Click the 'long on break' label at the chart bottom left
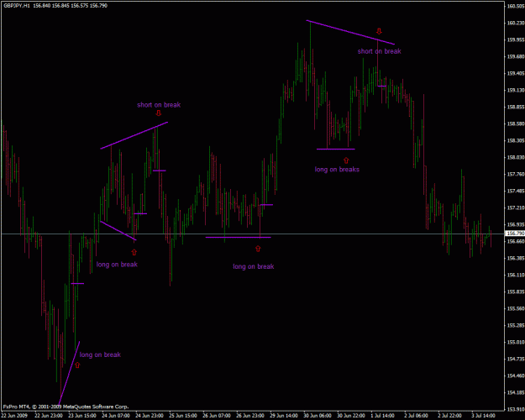This screenshot has height=420, width=525. click(x=100, y=354)
